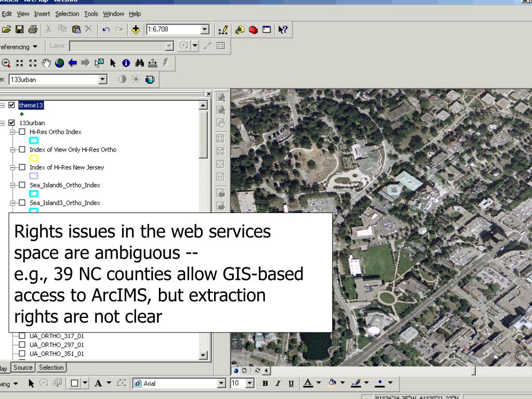Check the Sea_Island3_Ortho_Index layer
Image resolution: width=532 pixels, height=399 pixels.
[x=22, y=203]
